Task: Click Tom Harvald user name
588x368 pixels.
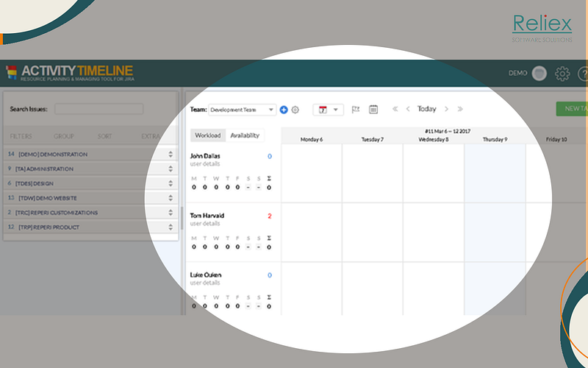Action: 207,216
